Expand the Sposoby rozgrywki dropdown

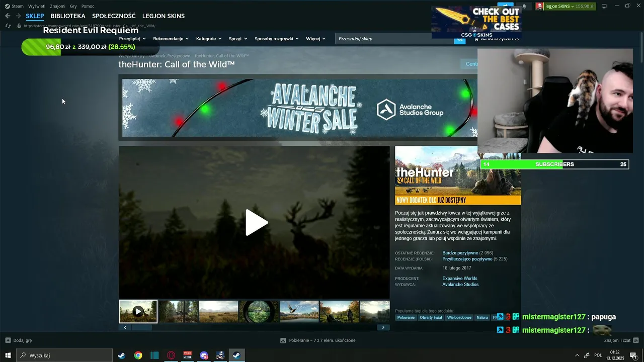point(277,39)
